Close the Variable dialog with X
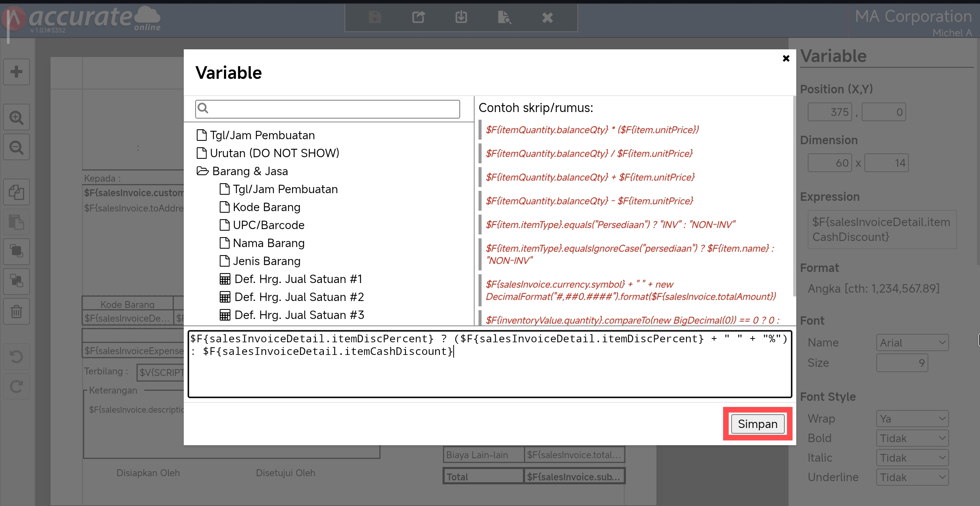 [786, 58]
